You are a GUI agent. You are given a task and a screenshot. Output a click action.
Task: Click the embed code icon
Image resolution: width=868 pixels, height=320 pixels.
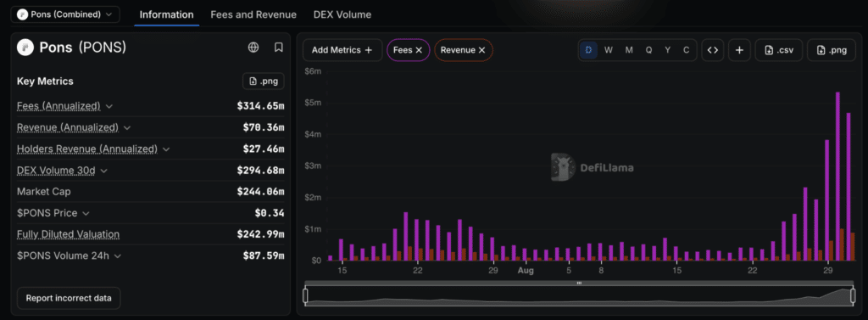713,50
